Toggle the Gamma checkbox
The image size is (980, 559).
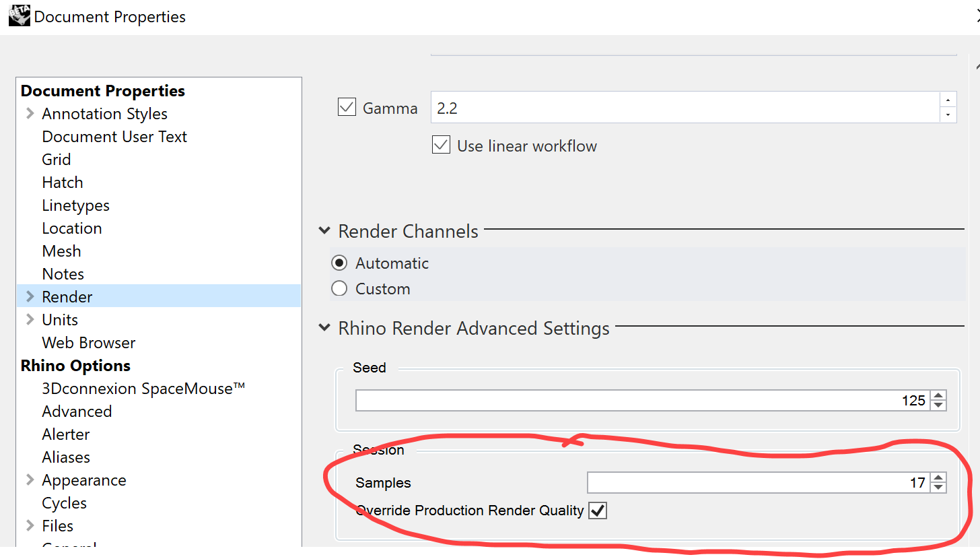[x=347, y=108]
